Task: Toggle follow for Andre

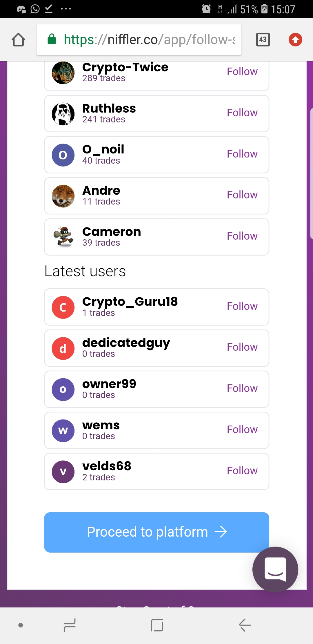Action: (x=242, y=195)
